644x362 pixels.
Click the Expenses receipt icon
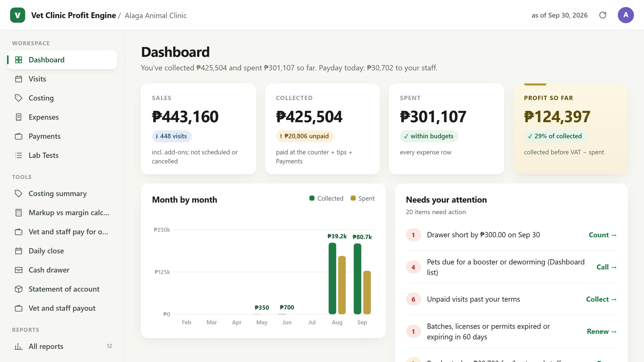pos(19,117)
